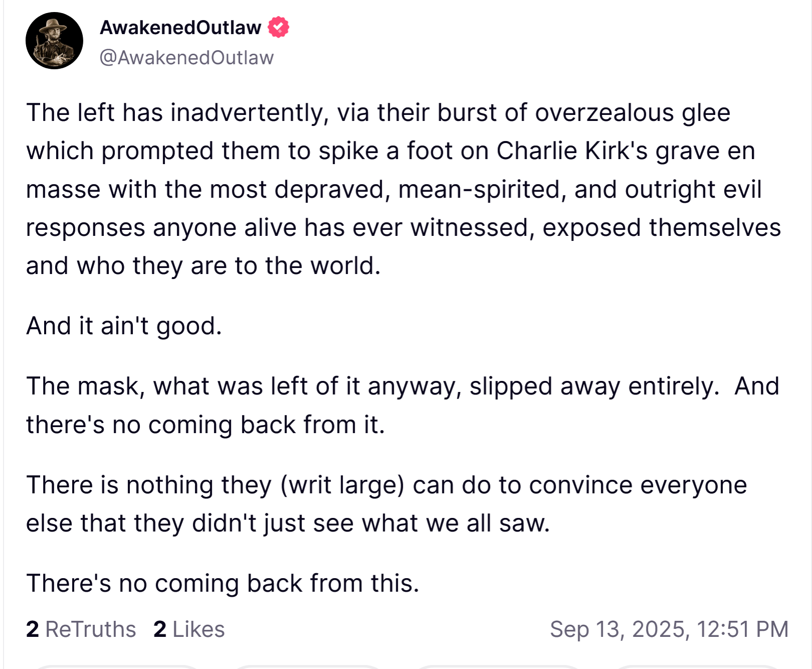View the 2 ReTruths list

(x=81, y=629)
